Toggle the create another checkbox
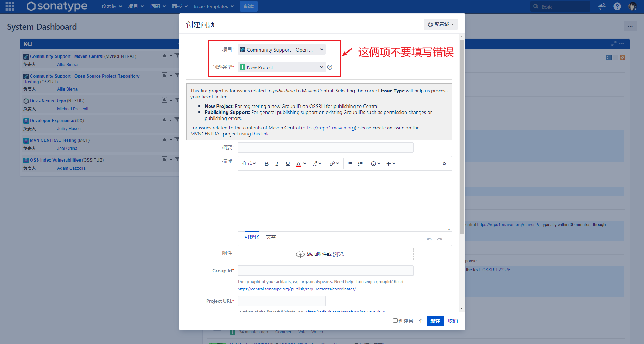This screenshot has width=644, height=344. (395, 321)
